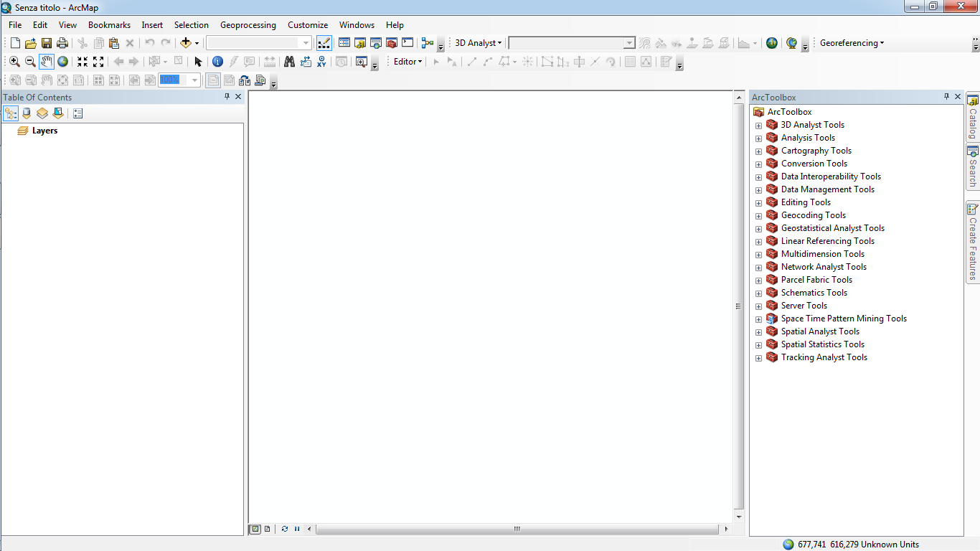Activate the Identify tool
This screenshot has width=980, height=551.
(217, 62)
